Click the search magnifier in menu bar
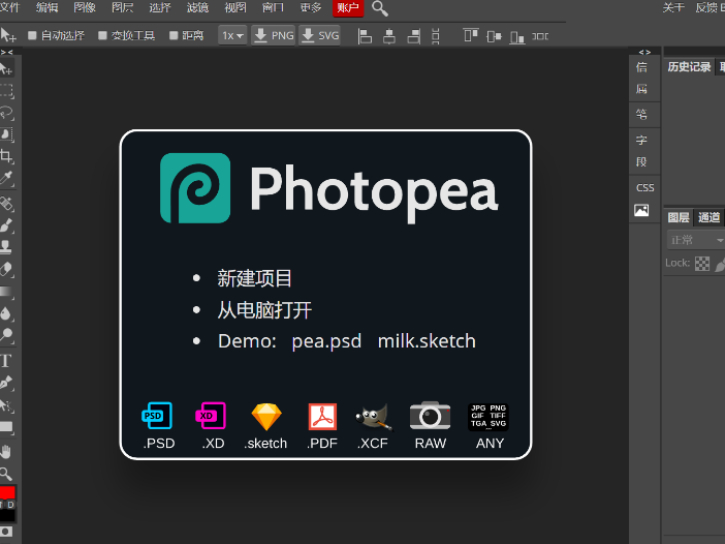 pos(380,8)
